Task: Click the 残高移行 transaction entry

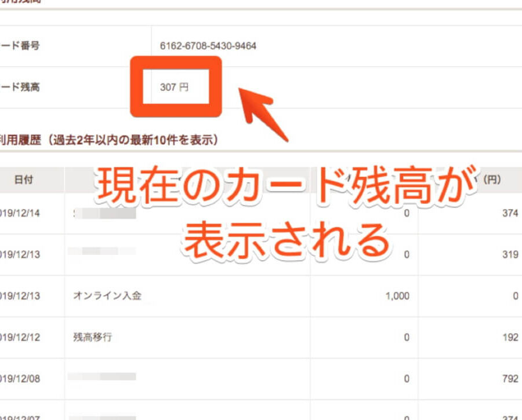Action: (92, 337)
